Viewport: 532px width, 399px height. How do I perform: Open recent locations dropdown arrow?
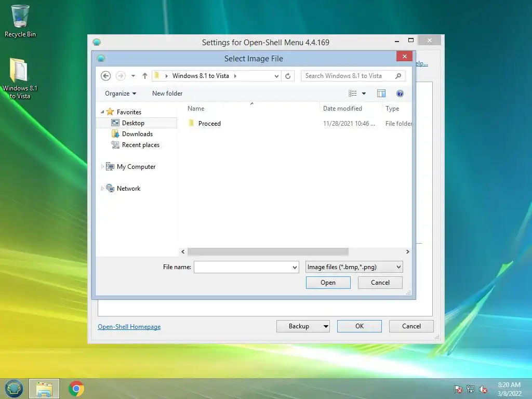[134, 76]
